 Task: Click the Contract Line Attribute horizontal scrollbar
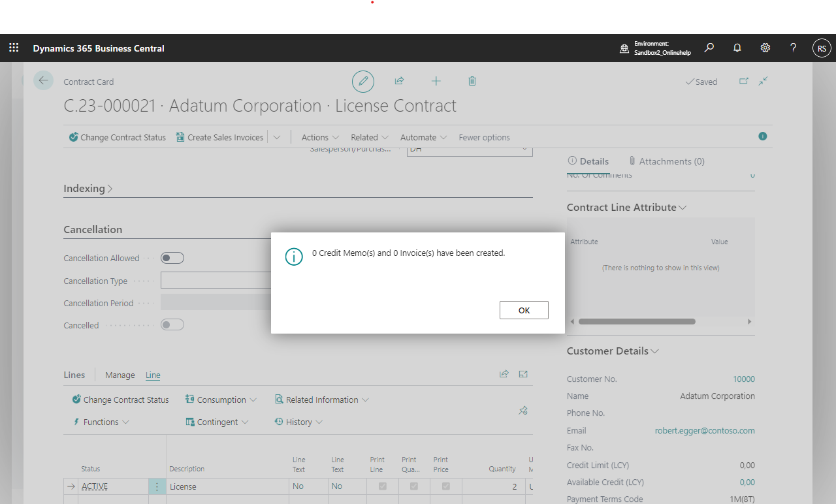pyautogui.click(x=637, y=322)
